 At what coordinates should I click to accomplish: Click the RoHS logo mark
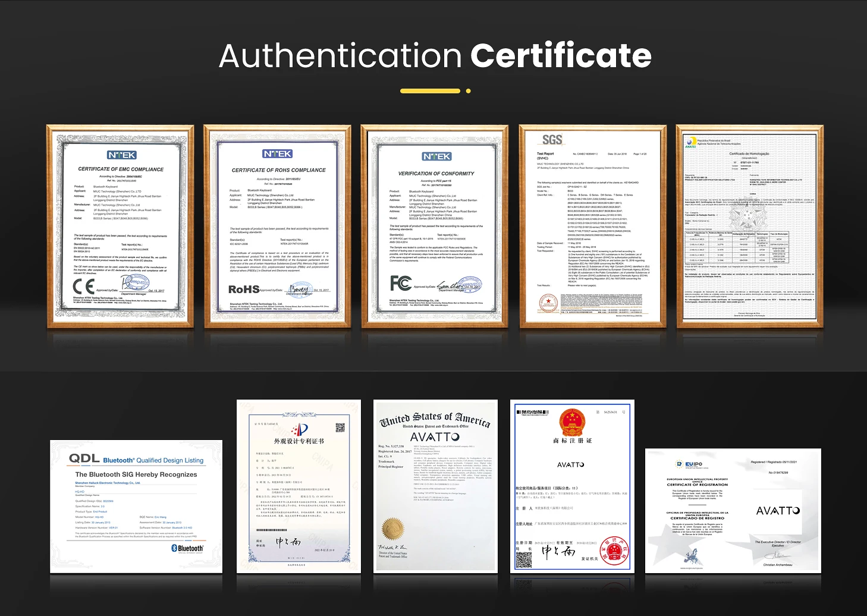click(x=244, y=290)
